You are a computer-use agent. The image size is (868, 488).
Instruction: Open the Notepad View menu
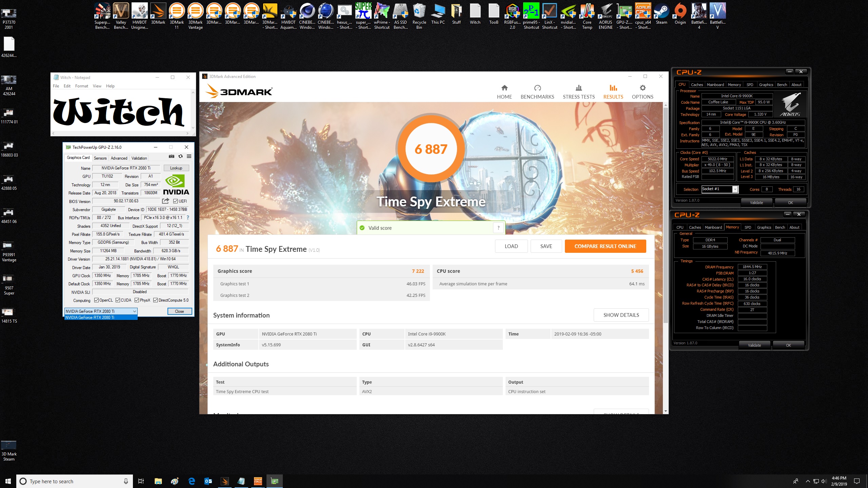(97, 86)
